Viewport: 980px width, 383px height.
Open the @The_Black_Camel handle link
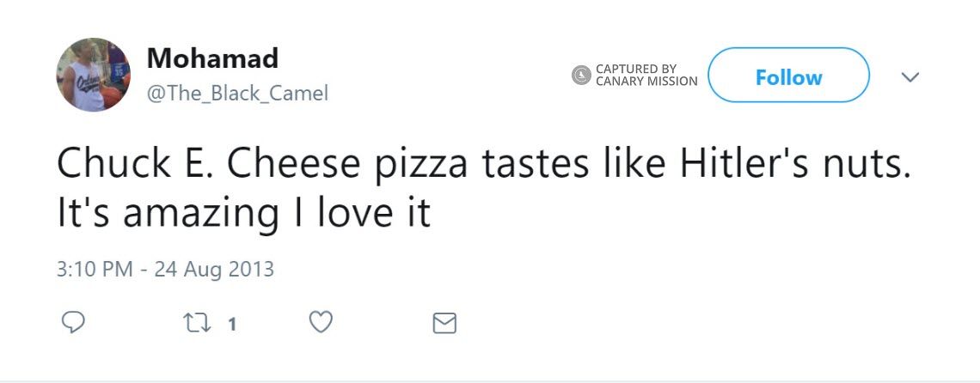click(237, 94)
